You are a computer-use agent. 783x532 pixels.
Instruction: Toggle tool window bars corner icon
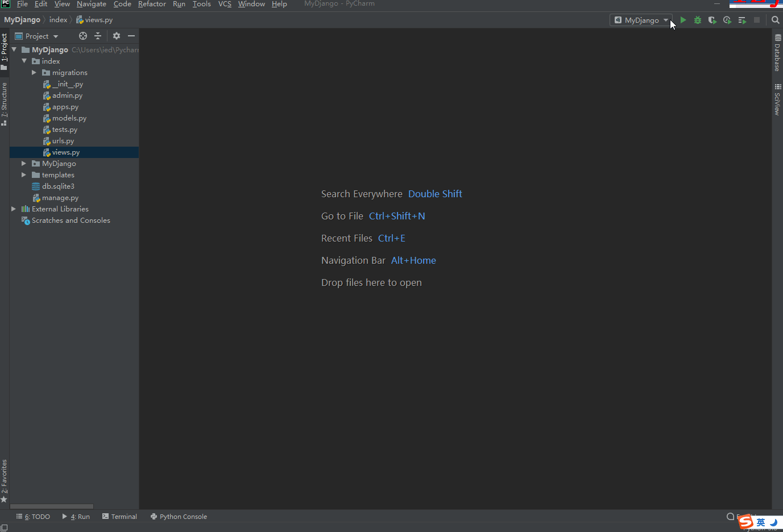tap(5, 527)
